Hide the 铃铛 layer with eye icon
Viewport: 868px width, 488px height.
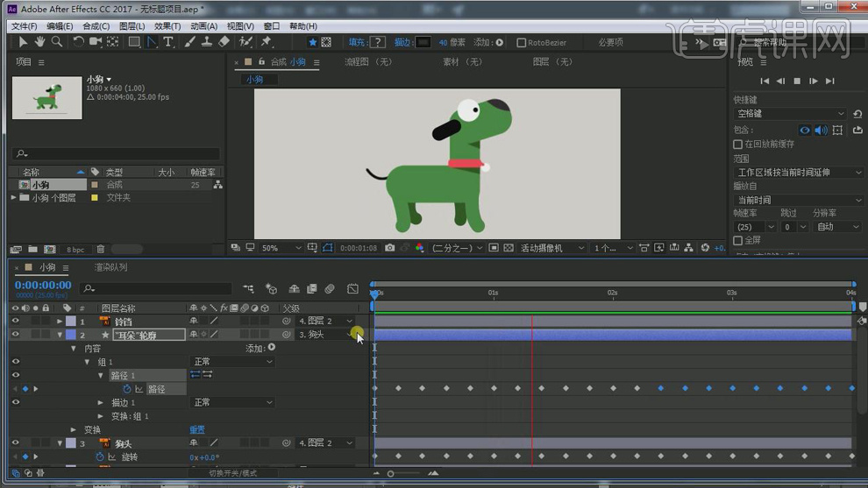[x=15, y=322]
